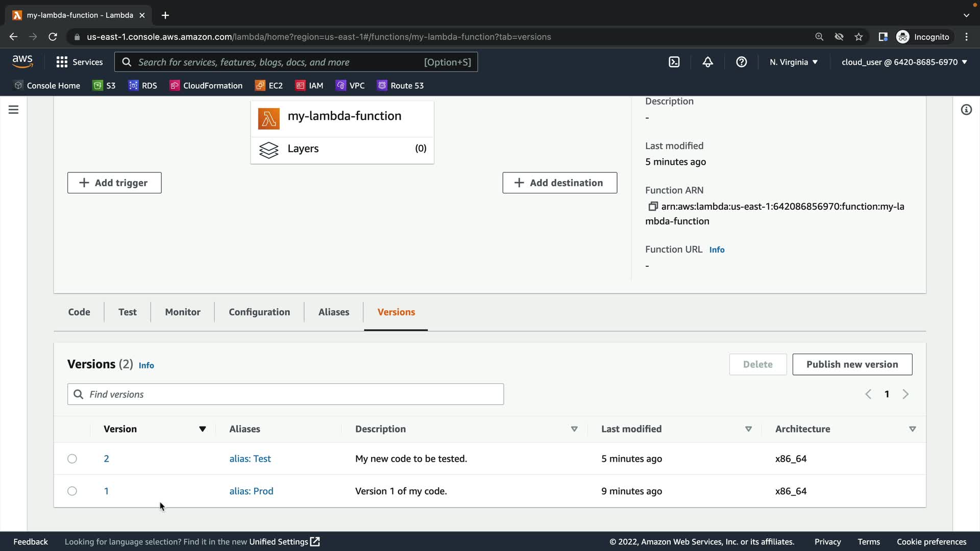Open the notifications bell

coord(707,62)
